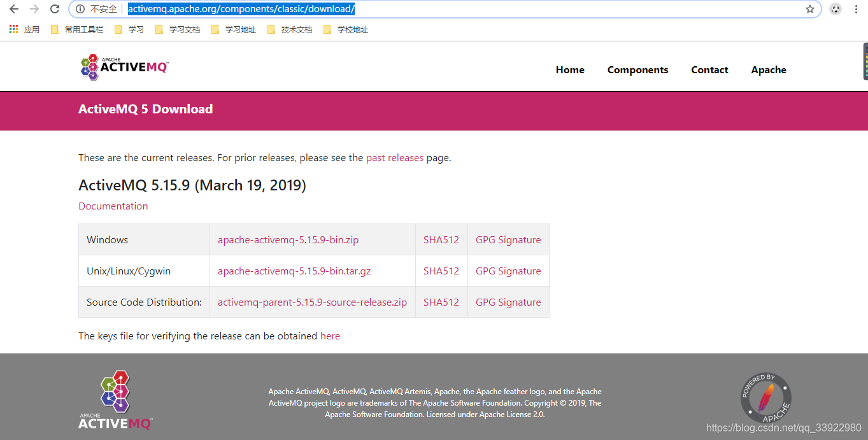Open the Apache navigation item
The height and width of the screenshot is (440, 868).
point(769,70)
